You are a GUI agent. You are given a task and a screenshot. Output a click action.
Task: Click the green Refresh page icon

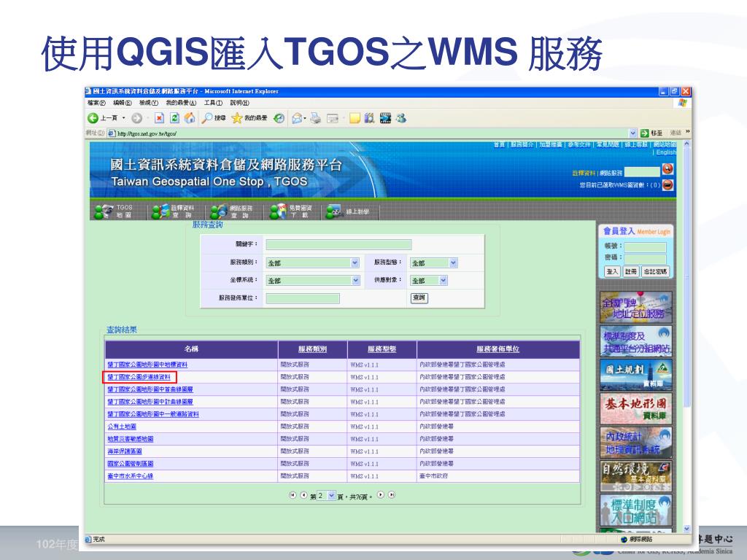tap(174, 118)
